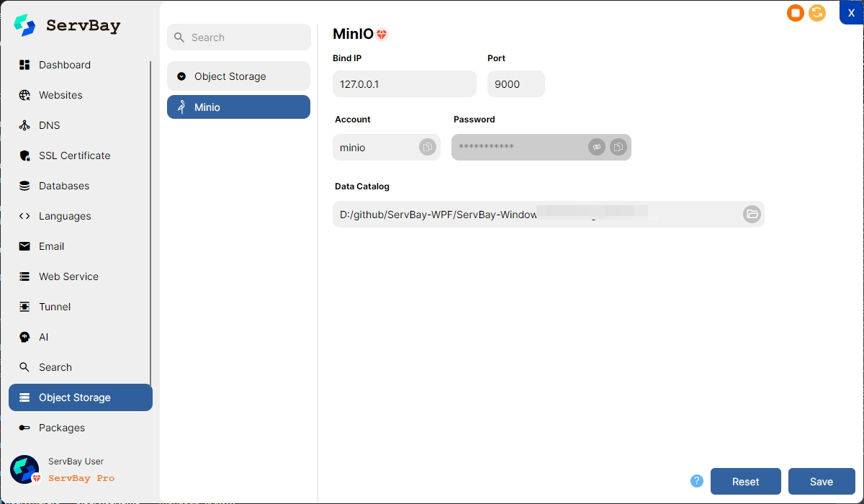Click the Web Service server icon
864x504 pixels.
point(24,276)
